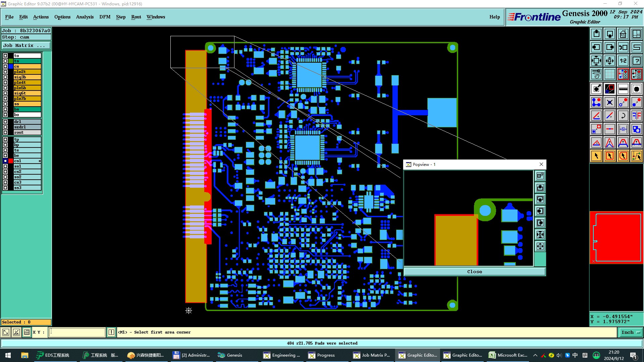Toggle the pln2t layer checkbox
The image size is (644, 362).
(5, 72)
